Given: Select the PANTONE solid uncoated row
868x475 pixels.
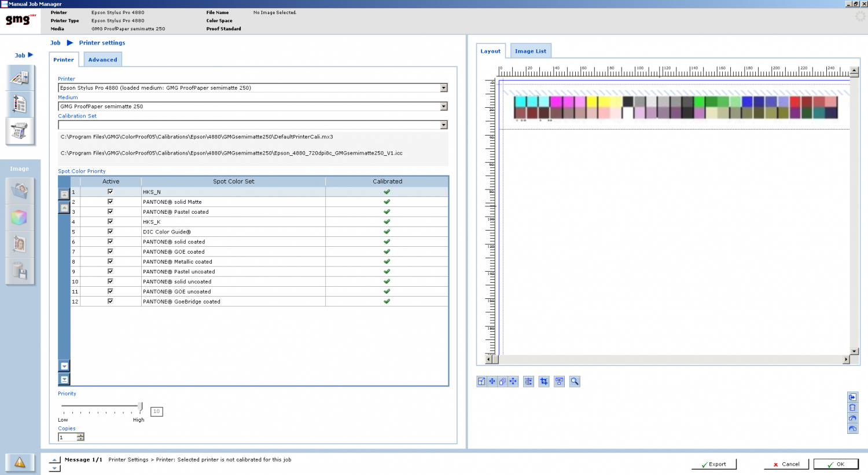Looking at the screenshot, I should click(x=259, y=282).
